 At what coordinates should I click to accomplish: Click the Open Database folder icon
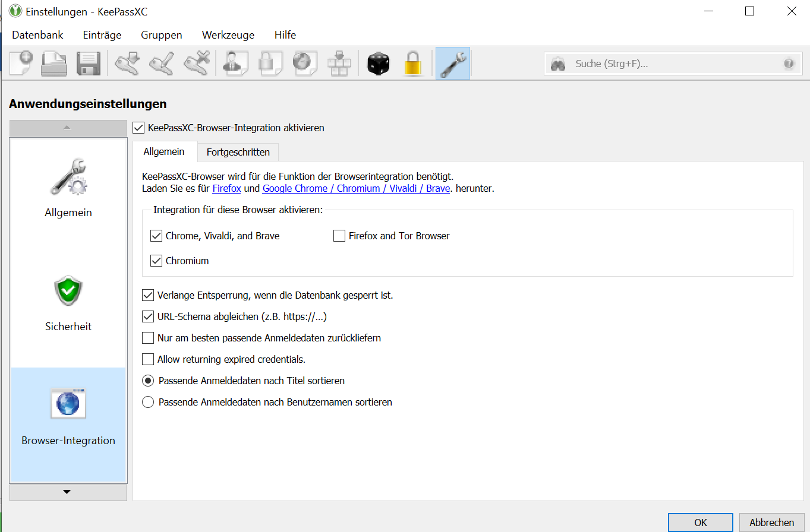[53, 63]
